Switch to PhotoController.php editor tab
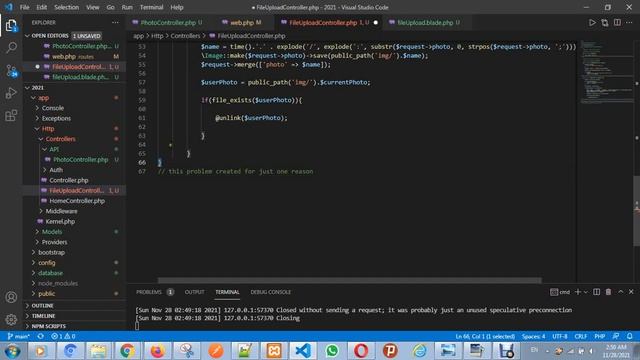Viewport: 640px width, 360px height. pos(169,22)
